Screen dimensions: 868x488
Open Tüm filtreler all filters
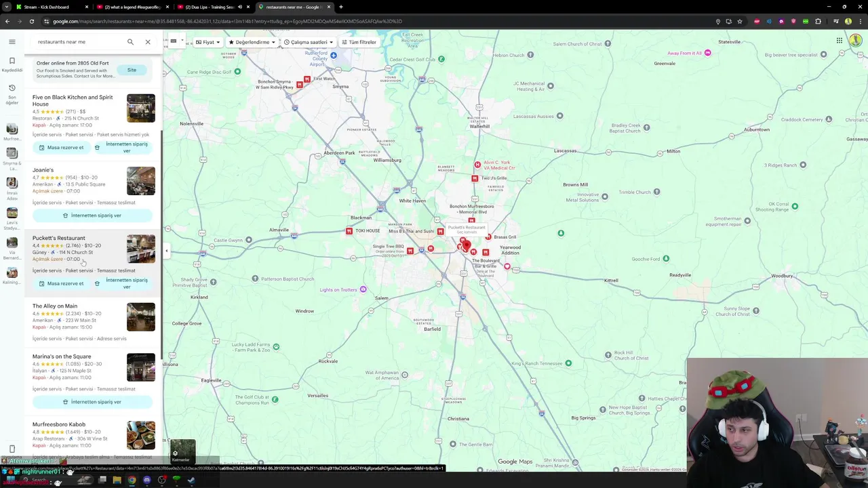click(359, 42)
